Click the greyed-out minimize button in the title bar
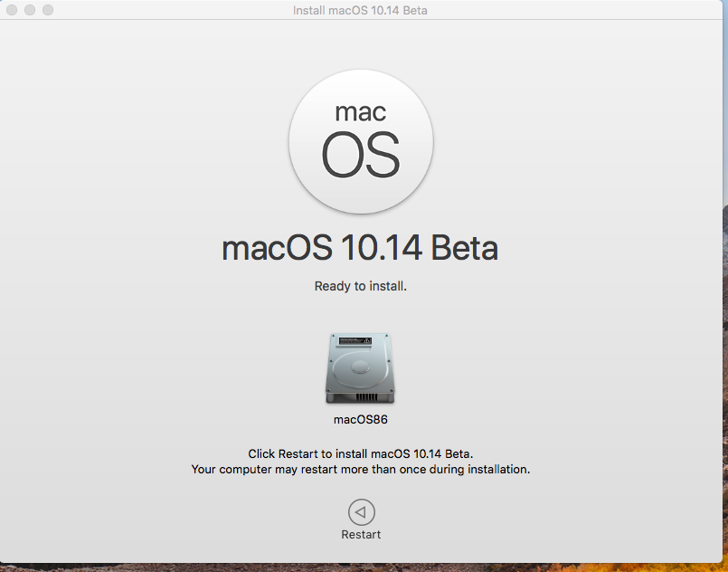The image size is (728, 572). click(30, 10)
